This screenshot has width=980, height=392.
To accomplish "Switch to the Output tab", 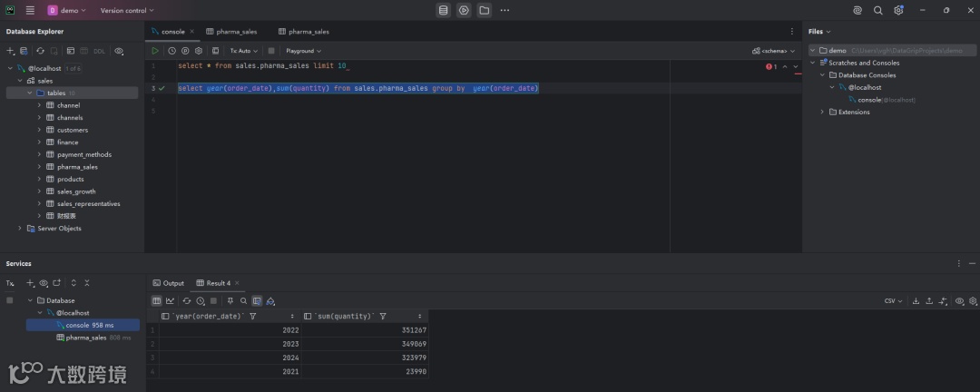I will (169, 283).
